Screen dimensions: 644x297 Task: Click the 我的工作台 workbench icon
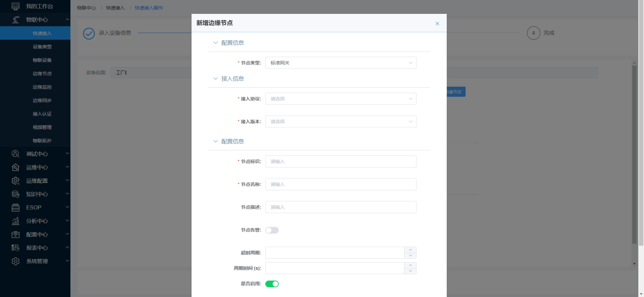point(15,6)
